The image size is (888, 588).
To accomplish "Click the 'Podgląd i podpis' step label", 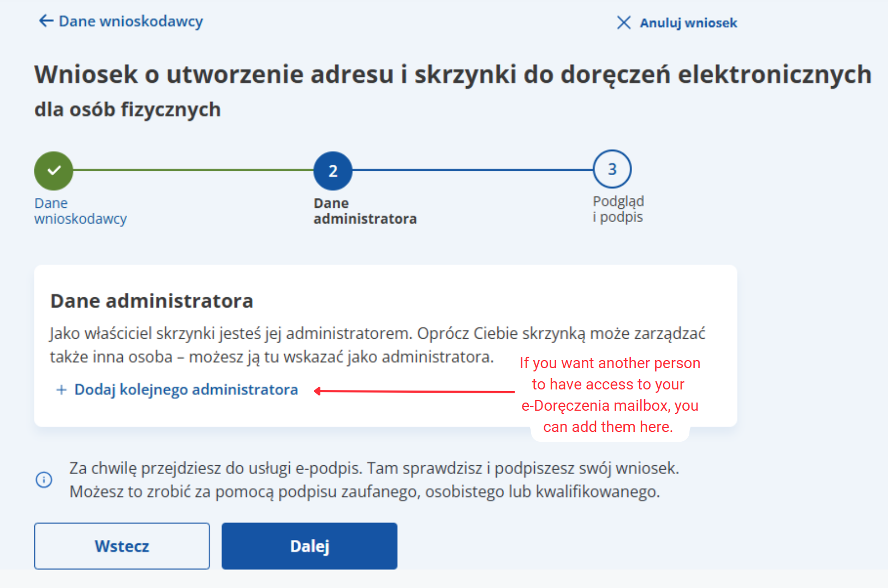I will click(618, 209).
